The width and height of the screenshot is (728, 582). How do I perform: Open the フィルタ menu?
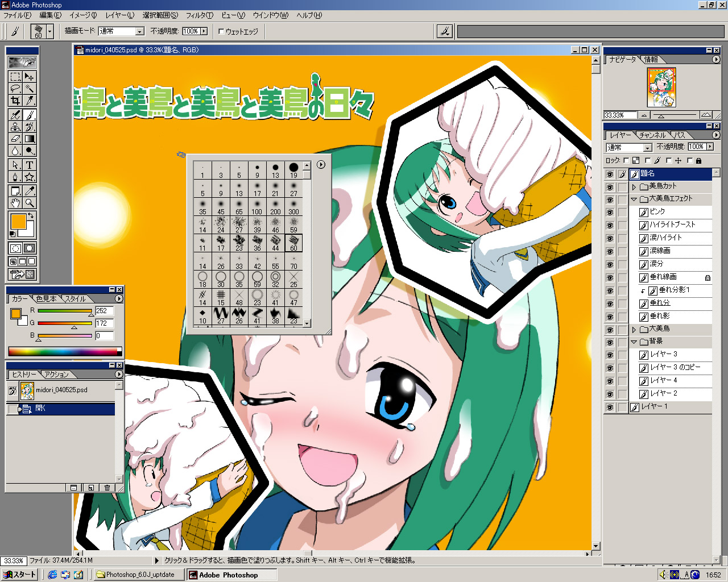(x=200, y=15)
